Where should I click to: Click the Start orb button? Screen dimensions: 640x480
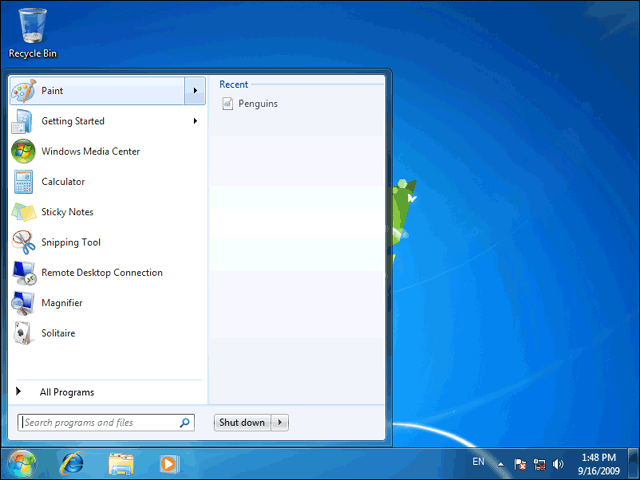[22, 464]
